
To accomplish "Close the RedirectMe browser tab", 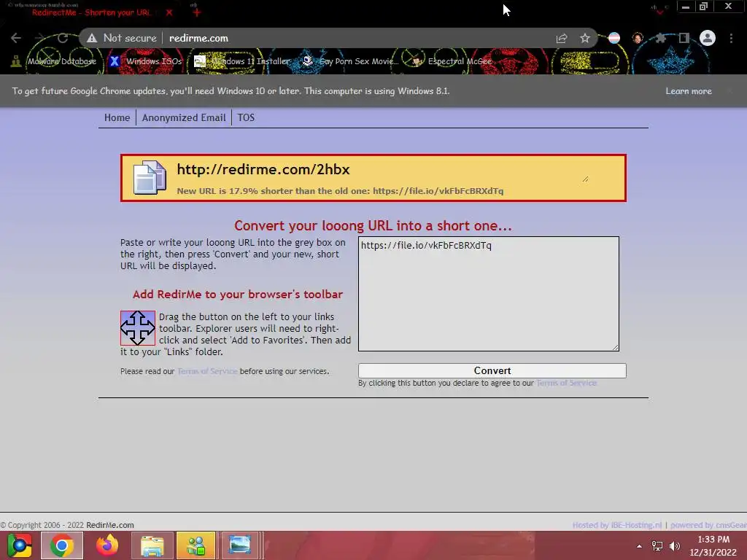I will (169, 12).
